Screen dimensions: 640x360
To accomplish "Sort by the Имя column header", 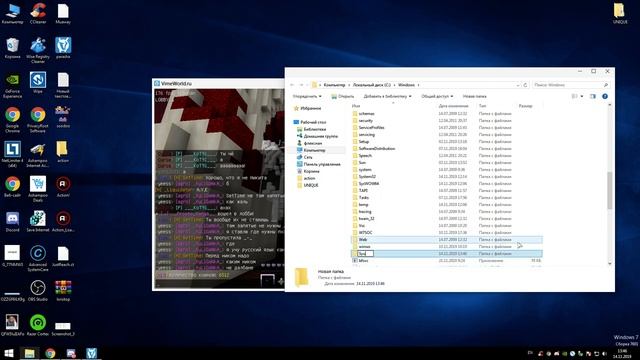I will click(x=356, y=106).
